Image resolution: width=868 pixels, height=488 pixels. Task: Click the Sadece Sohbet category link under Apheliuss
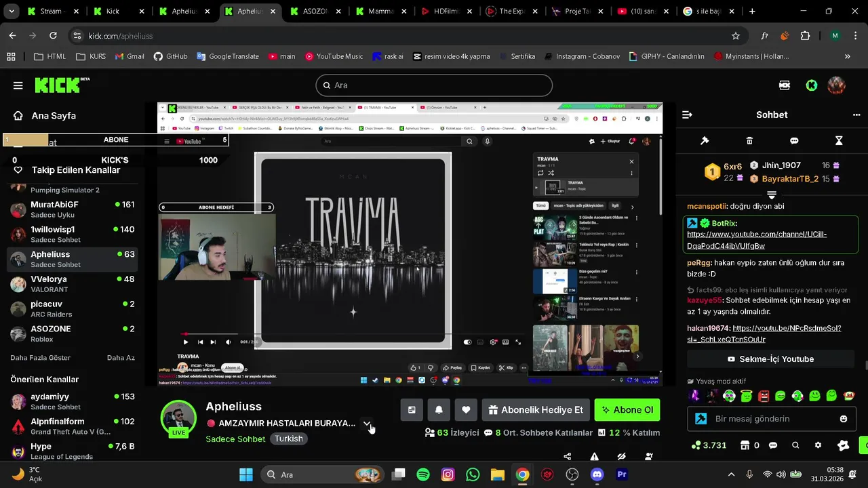[235, 439]
